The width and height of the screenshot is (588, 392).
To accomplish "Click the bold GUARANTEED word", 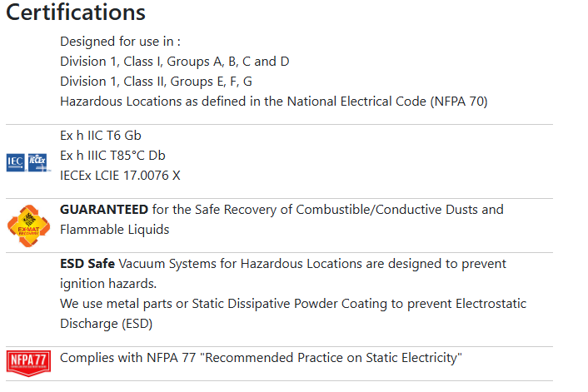I will pos(104,209).
